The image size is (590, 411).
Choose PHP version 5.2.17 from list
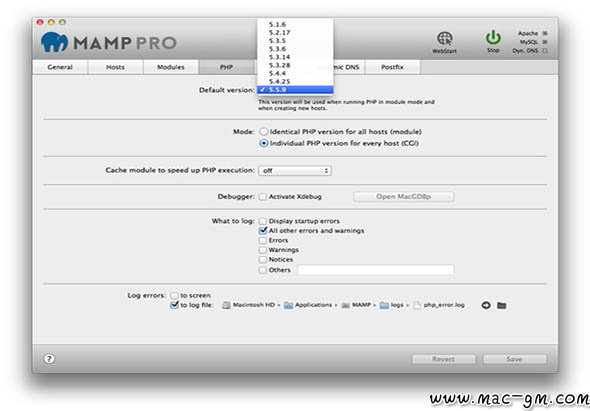pyautogui.click(x=295, y=33)
